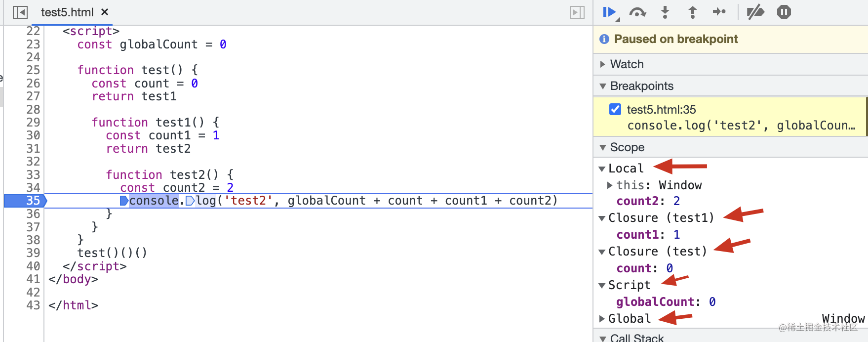Resume script execution
The height and width of the screenshot is (342, 868).
(x=610, y=12)
